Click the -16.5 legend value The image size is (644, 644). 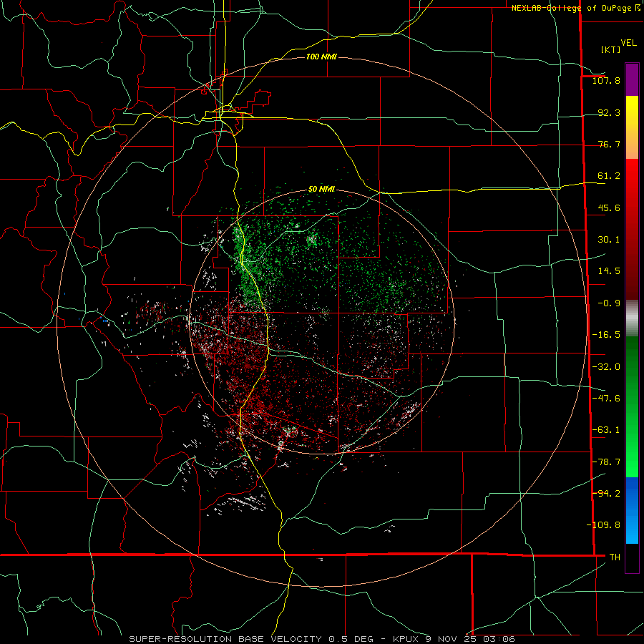pos(606,335)
